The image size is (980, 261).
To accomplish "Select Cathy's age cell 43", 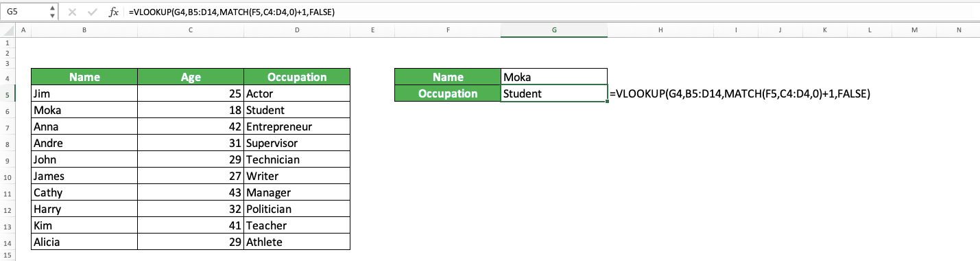I will pyautogui.click(x=190, y=192).
